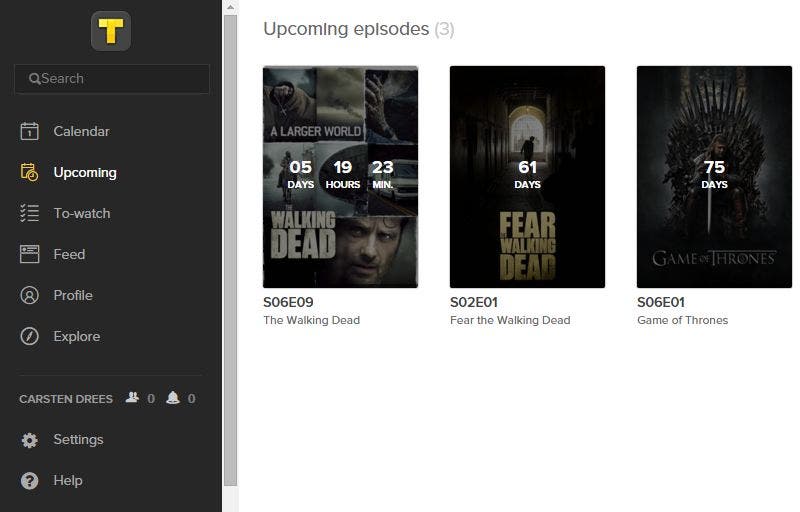Click Game of Thrones title text

683,320
